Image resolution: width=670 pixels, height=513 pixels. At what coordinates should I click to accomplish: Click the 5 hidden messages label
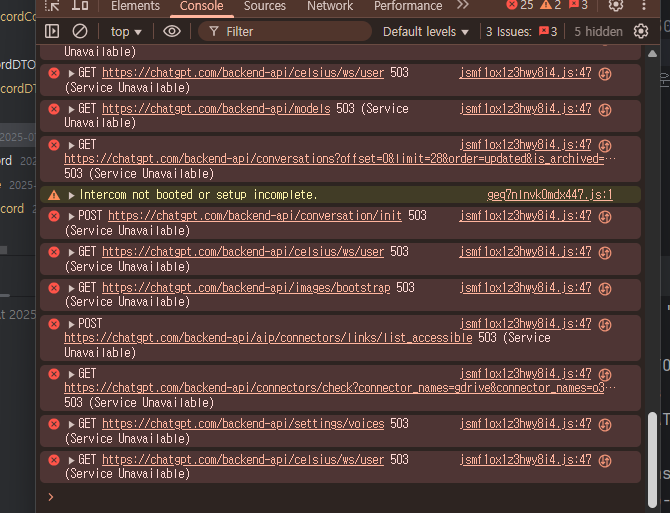pos(598,32)
